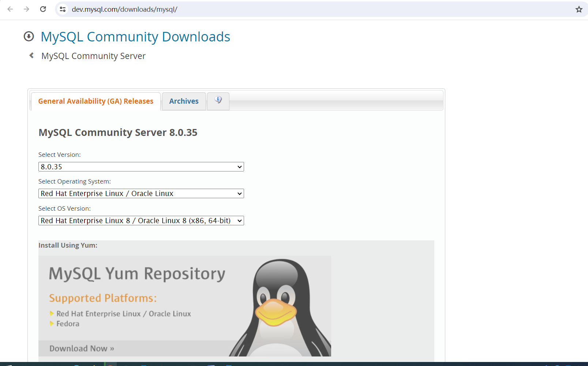
Task: Click Download Now on the Yum banner
Action: (x=82, y=348)
